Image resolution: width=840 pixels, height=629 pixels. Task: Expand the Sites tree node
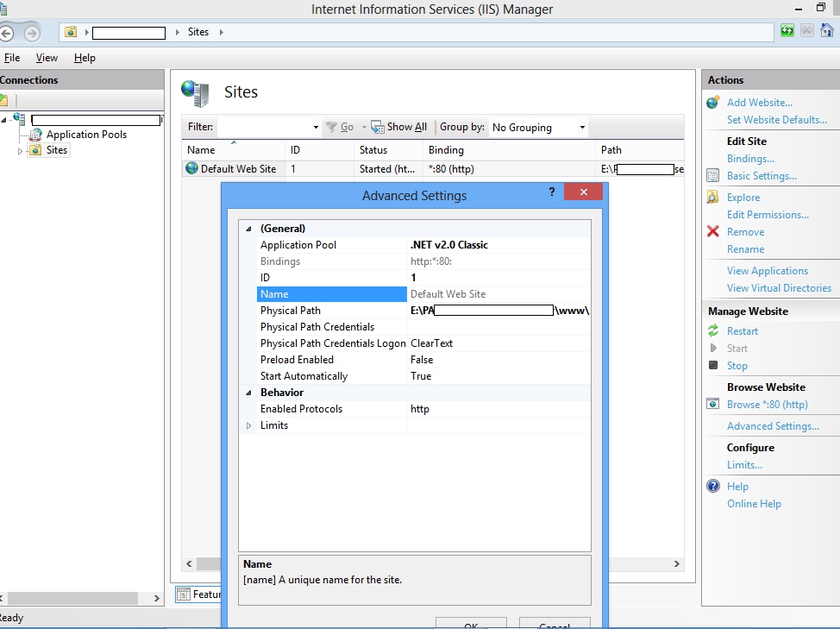click(x=21, y=151)
